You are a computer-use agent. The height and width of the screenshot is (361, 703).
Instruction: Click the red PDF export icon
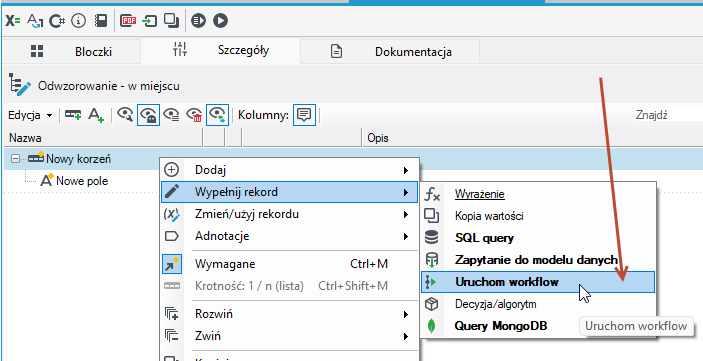[x=128, y=21]
